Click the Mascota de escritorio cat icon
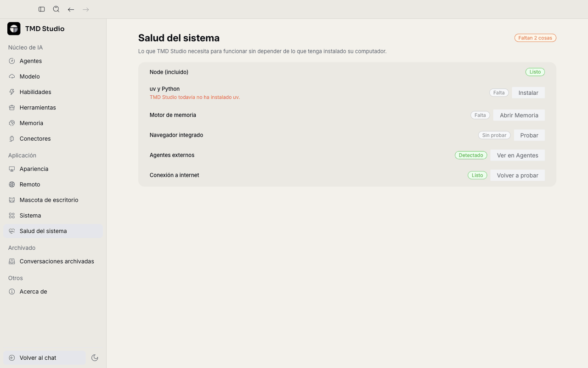The width and height of the screenshot is (588, 368). pos(12,200)
